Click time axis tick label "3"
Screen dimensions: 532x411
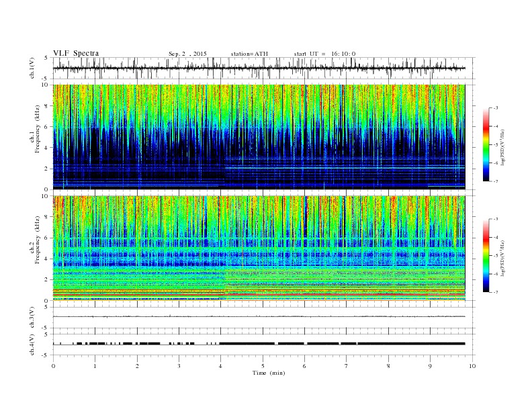(179, 366)
